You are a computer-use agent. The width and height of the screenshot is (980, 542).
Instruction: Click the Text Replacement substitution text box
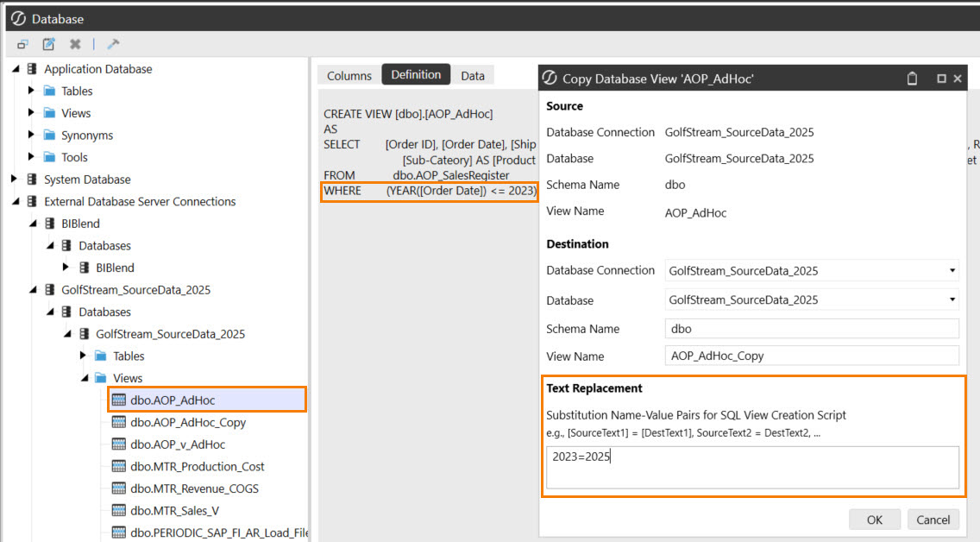click(752, 467)
